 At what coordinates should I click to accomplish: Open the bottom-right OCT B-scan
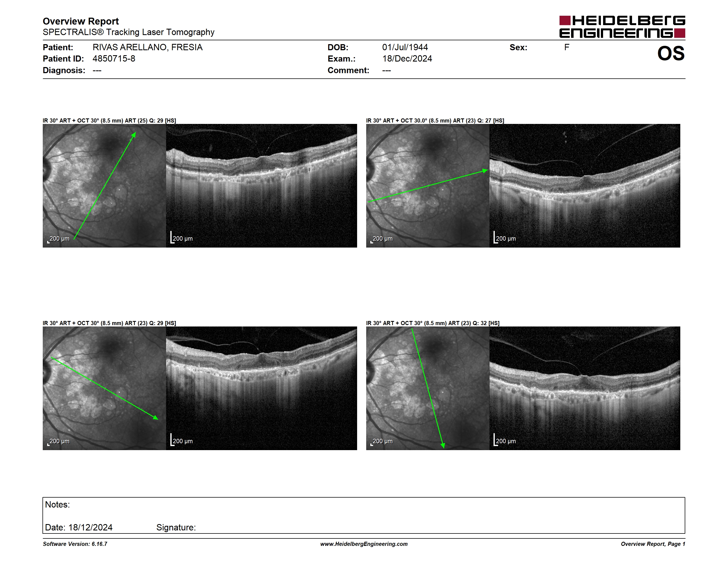pyautogui.click(x=585, y=388)
